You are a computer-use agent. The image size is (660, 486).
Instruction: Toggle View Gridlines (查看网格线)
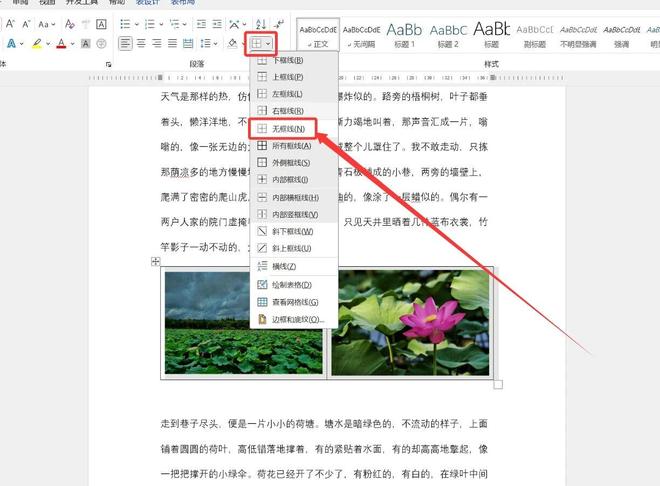(290, 302)
